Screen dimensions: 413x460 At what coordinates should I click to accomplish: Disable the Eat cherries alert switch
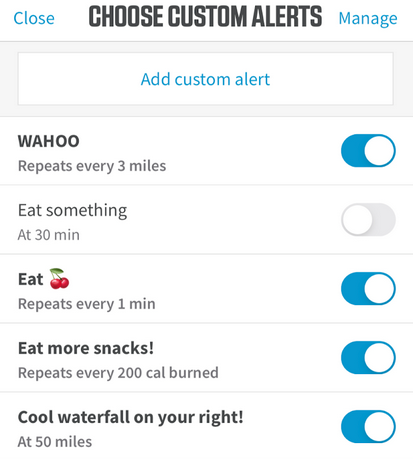[368, 289]
